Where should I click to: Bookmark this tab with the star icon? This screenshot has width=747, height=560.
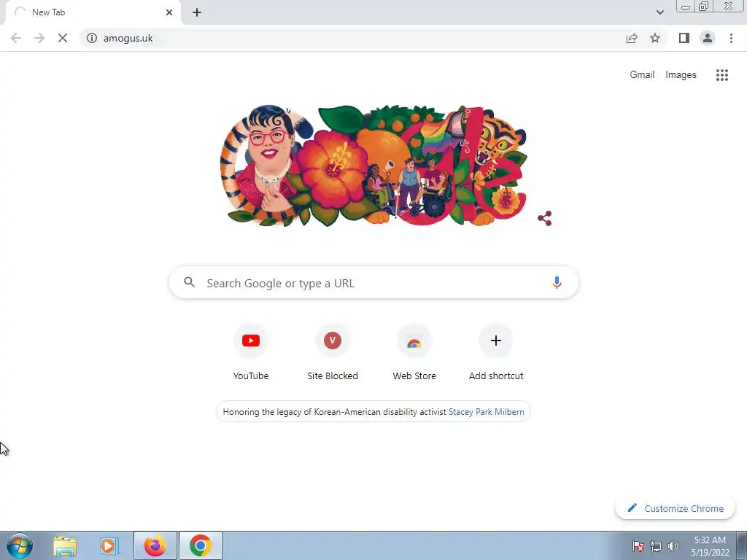[655, 38]
